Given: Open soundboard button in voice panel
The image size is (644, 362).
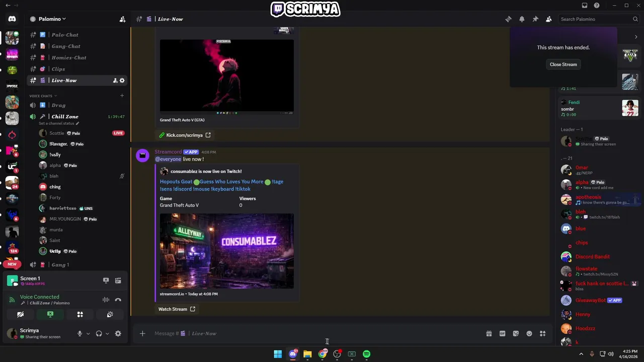Looking at the screenshot, I should [110, 314].
